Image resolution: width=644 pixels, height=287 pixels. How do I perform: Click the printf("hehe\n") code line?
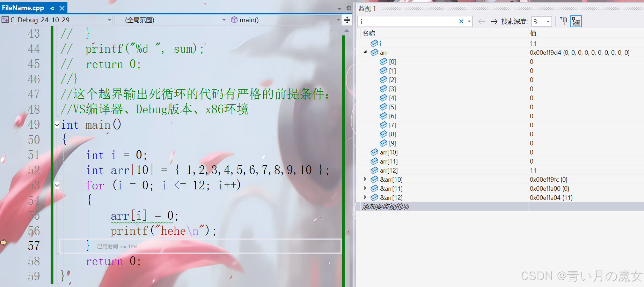[x=163, y=231]
